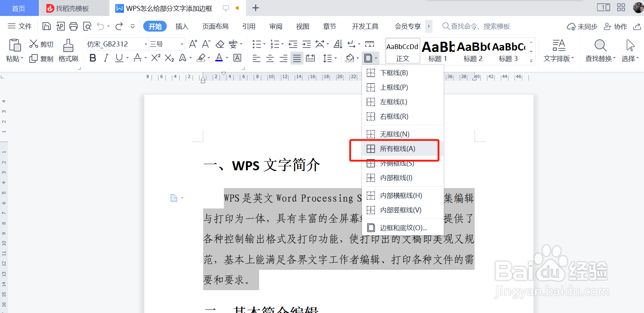
Task: Toggle Italic formatting
Action: pos(106,58)
